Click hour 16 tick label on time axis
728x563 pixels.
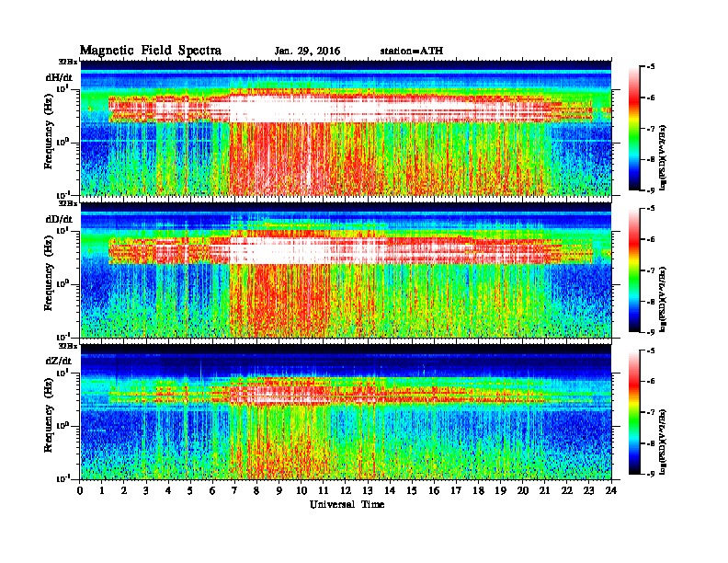tap(434, 490)
